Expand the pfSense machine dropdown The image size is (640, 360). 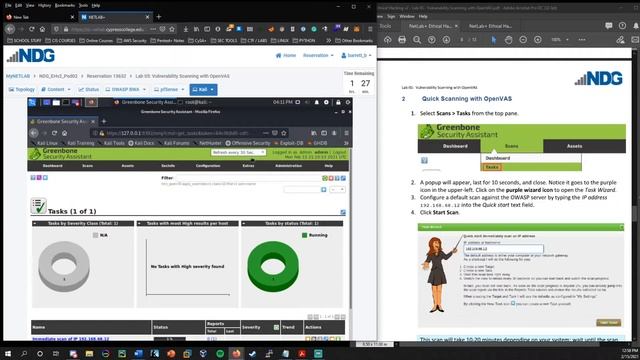pos(169,89)
